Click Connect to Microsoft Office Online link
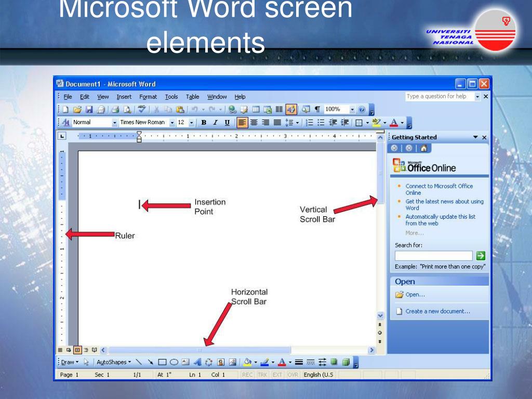 (x=439, y=189)
